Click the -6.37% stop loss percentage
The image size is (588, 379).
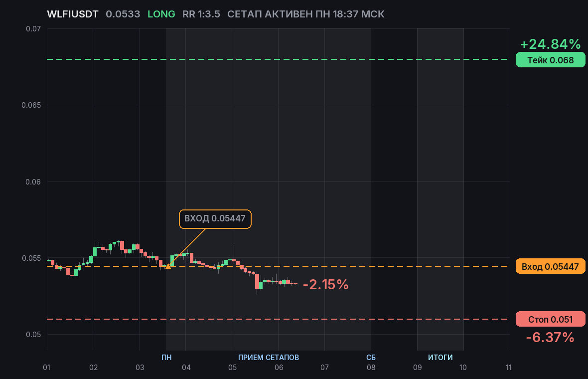pyautogui.click(x=550, y=337)
